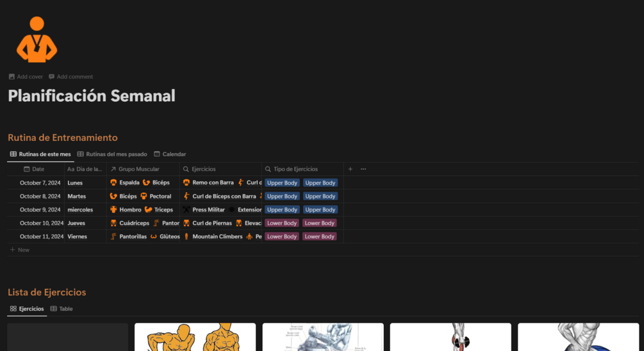This screenshot has height=351, width=644.
Task: Click Add comment
Action: tap(70, 77)
